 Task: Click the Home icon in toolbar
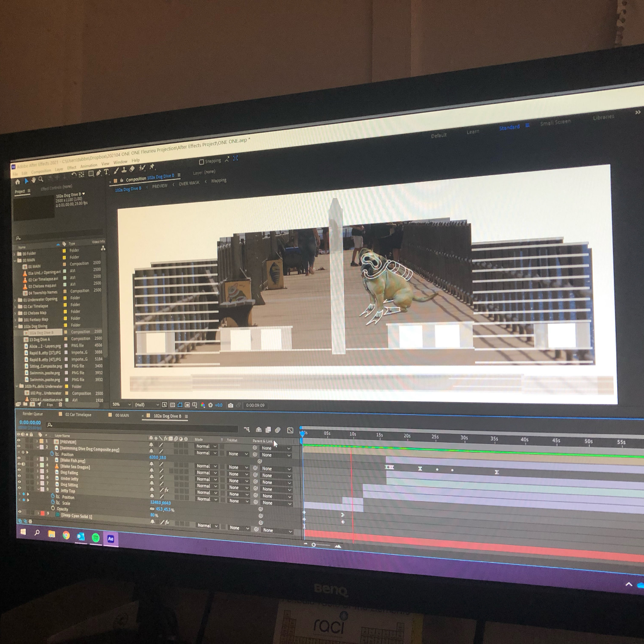tap(18, 182)
